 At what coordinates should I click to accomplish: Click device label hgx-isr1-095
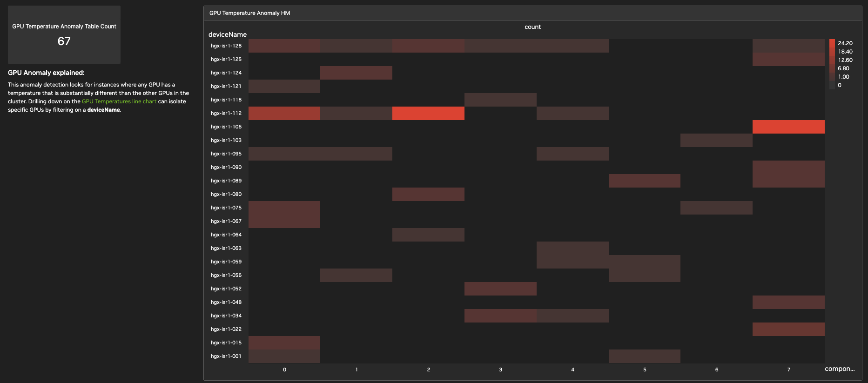[226, 154]
